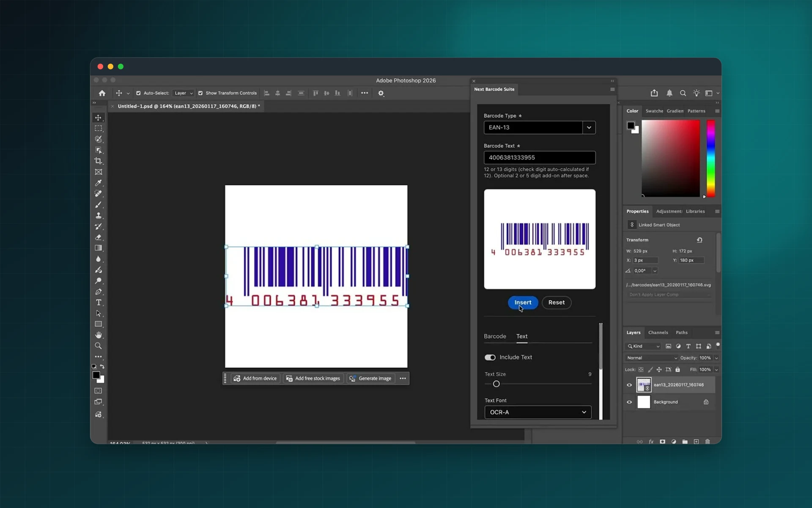Select the Rectangular Marquee tool
The width and height of the screenshot is (812, 508).
click(x=98, y=128)
